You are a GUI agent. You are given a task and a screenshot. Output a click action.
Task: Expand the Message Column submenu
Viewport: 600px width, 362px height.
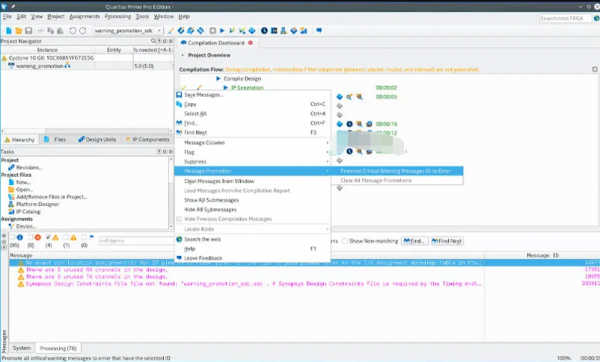pos(252,142)
